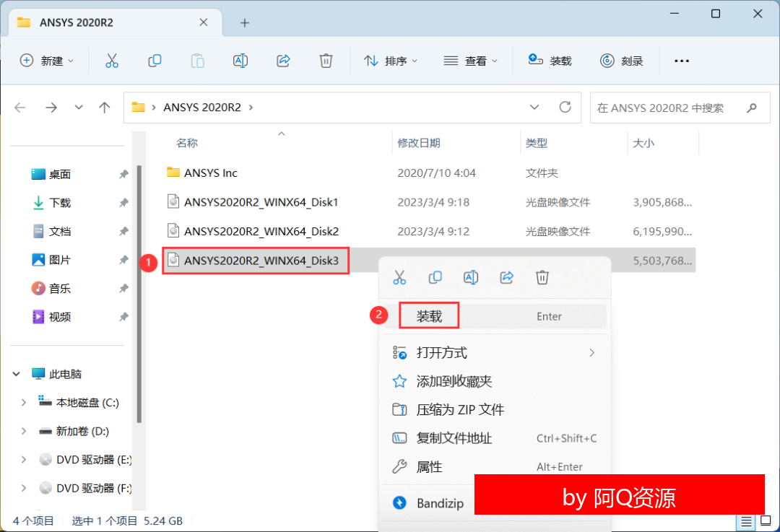Collapse the 此电脑 tree node
Screen dimensions: 780x532
(16, 374)
